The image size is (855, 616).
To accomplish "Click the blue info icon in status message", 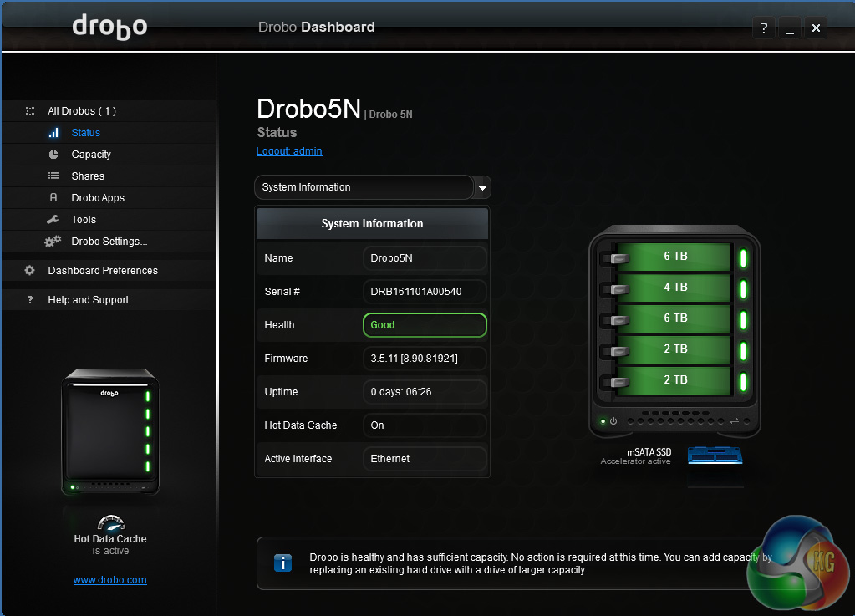I will (282, 563).
